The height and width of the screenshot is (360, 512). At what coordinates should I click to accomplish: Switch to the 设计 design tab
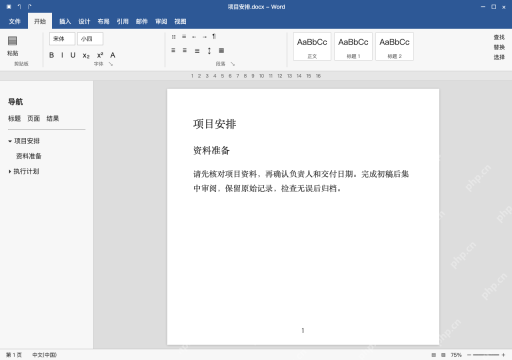(84, 21)
